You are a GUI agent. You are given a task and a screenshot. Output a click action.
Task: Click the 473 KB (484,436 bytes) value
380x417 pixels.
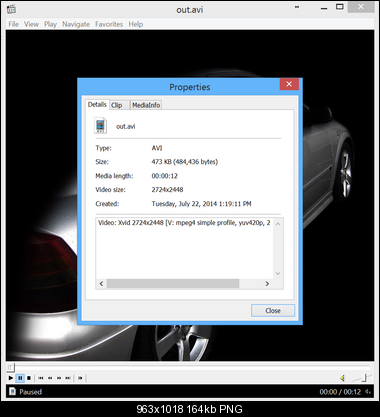pos(185,162)
